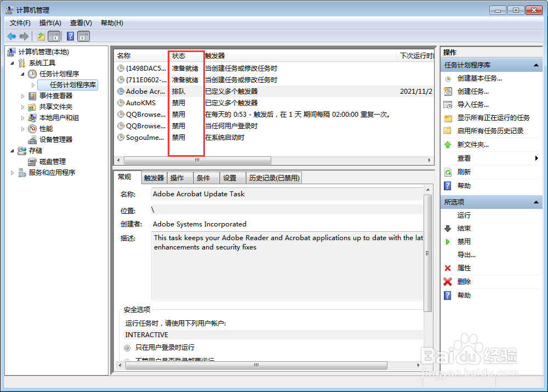Click the 创建基本任务 icon

(x=448, y=79)
